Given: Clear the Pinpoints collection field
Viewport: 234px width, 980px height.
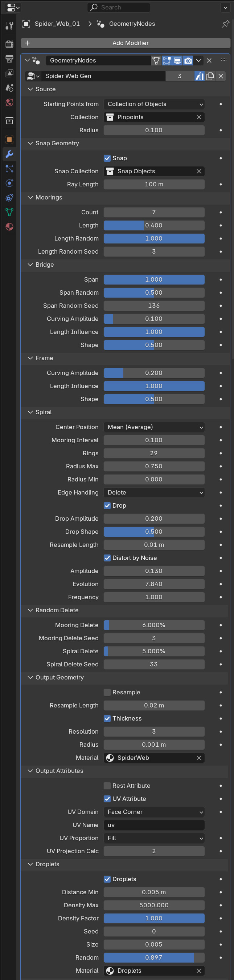Looking at the screenshot, I should pyautogui.click(x=199, y=117).
